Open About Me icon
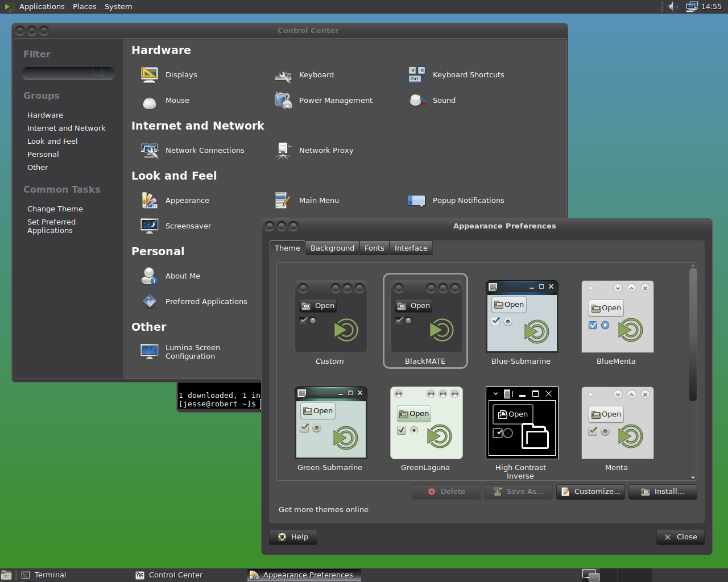 pos(150,276)
